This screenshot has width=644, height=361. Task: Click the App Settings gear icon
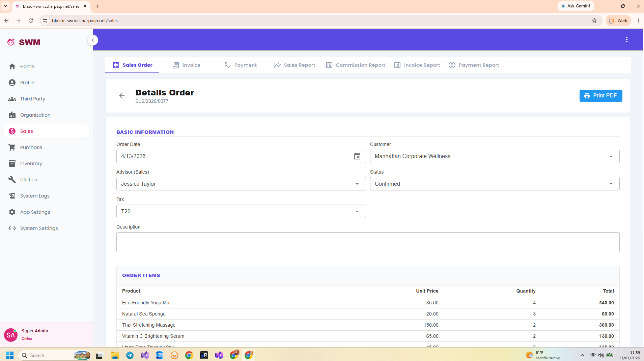pos(12,212)
